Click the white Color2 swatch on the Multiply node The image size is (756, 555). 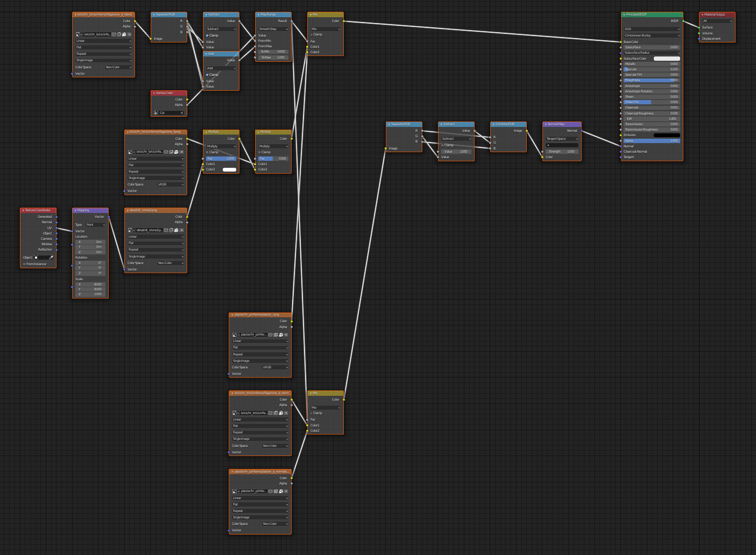tap(230, 169)
